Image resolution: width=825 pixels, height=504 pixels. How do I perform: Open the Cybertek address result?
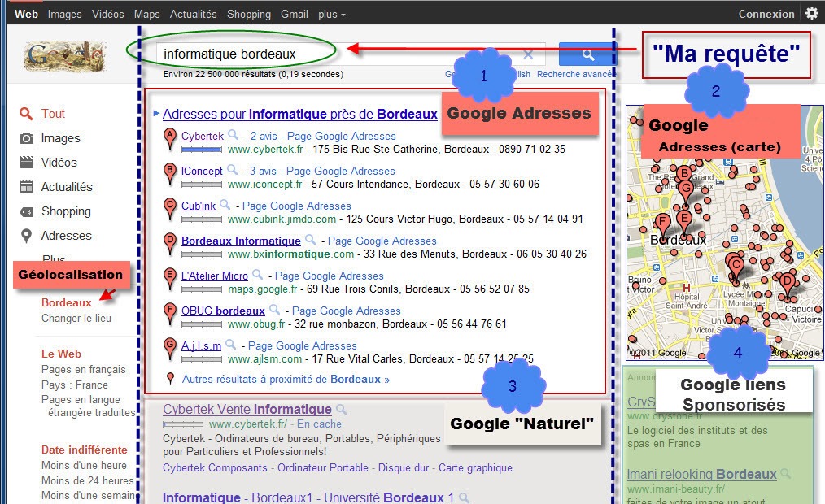(x=203, y=136)
